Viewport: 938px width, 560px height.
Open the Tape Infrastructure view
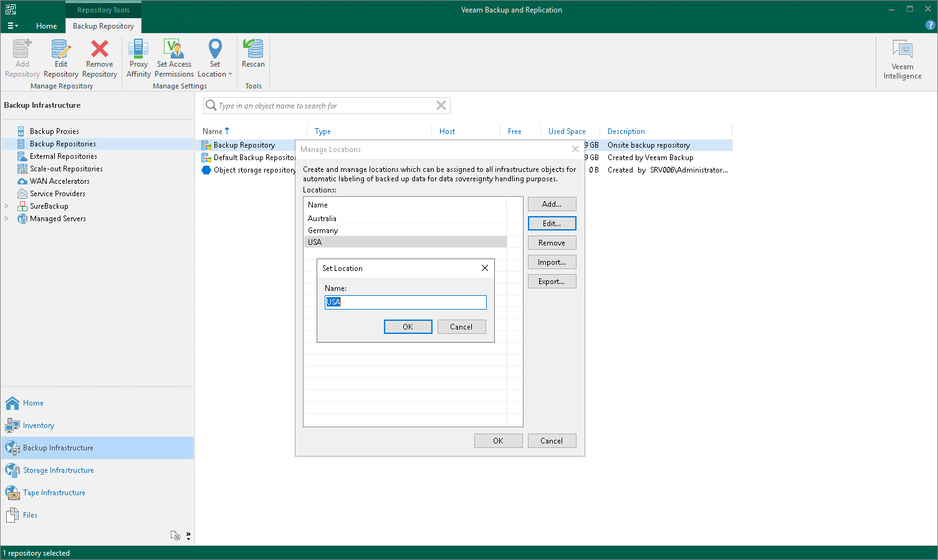tap(54, 493)
